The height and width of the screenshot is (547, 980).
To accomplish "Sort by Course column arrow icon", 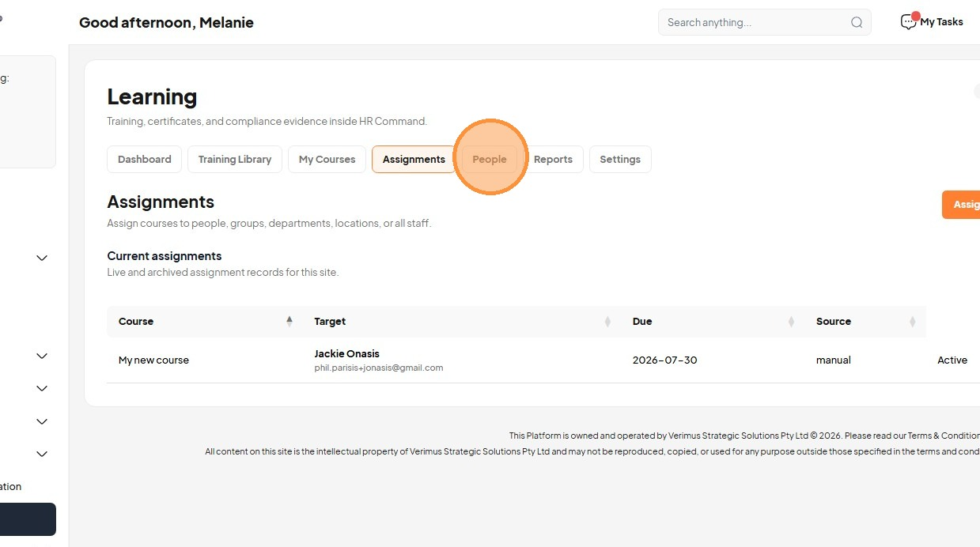I will [x=289, y=321].
